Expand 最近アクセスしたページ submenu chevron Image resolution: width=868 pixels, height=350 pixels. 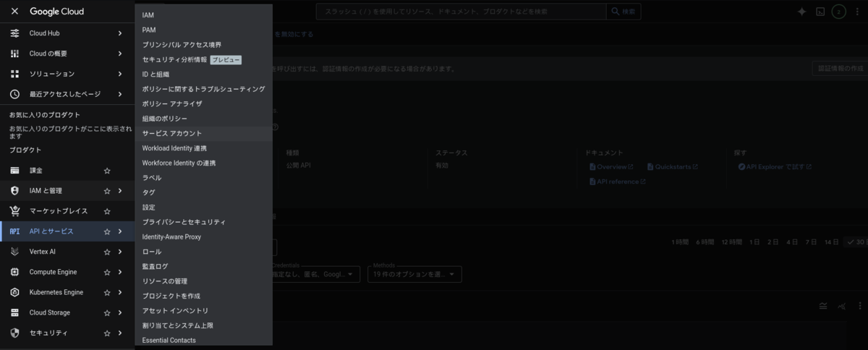coord(120,94)
